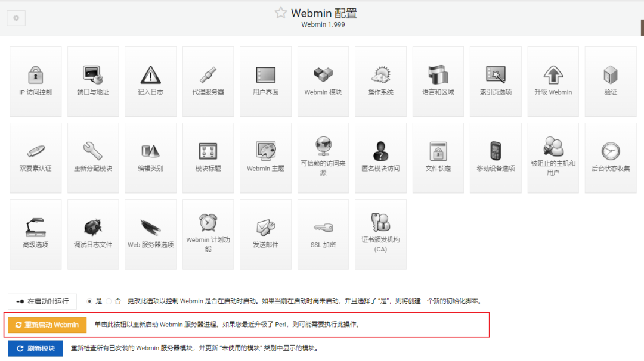
Task: Open 编辑类别 page
Action: click(x=151, y=158)
